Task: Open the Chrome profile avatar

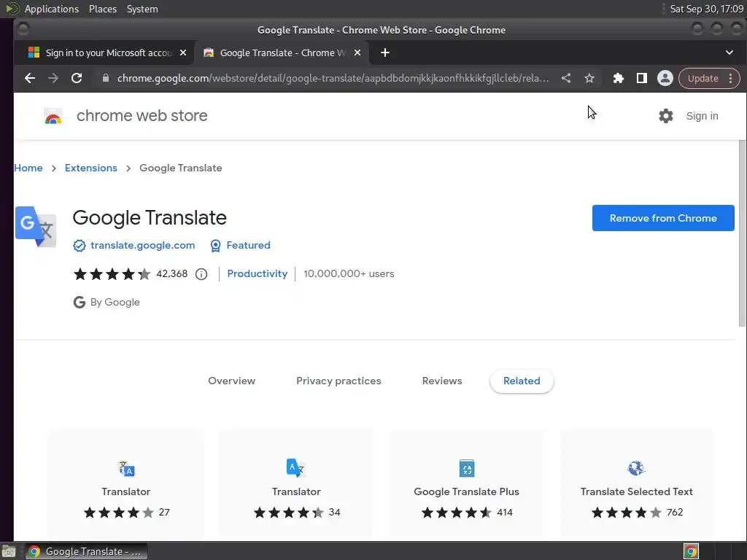Action: coord(665,78)
